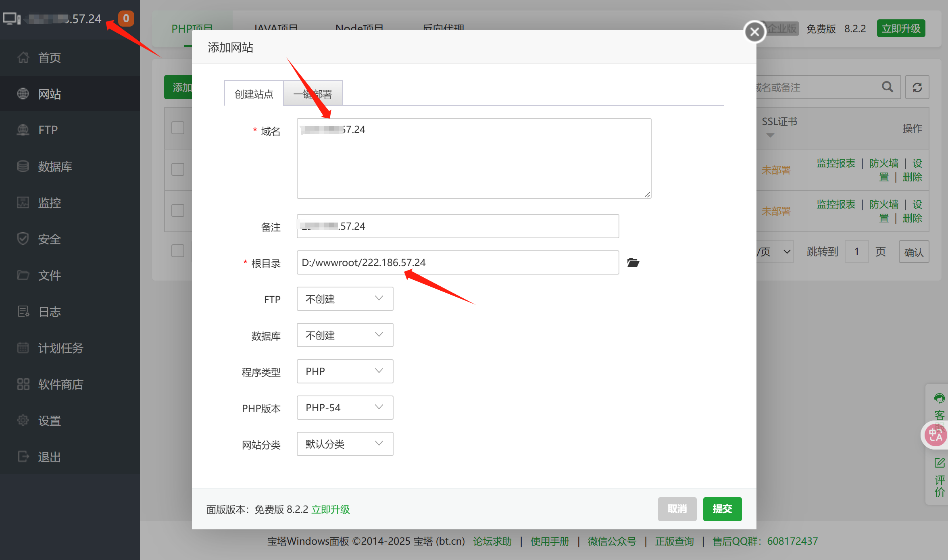The width and height of the screenshot is (948, 560).
Task: Open the PHP版本 PHP-54 dropdown
Action: tap(345, 408)
